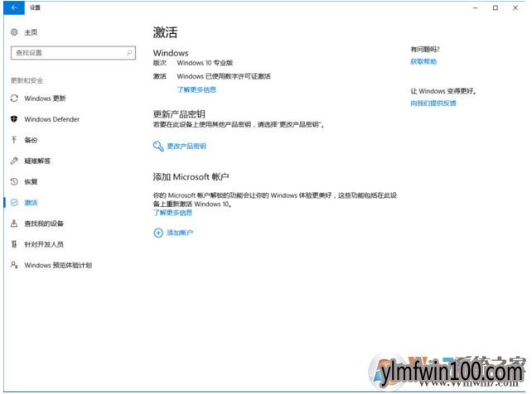Open Windows 预览体验计划 section
Viewport: 532px width, 394px height.
coord(58,265)
